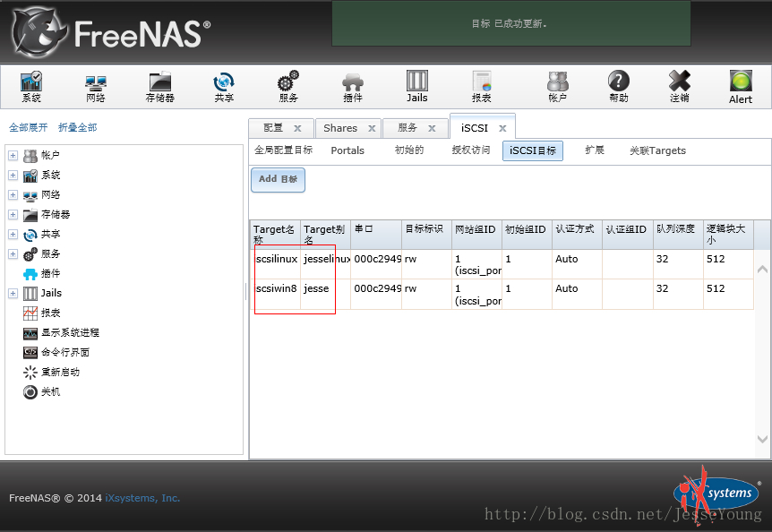Select 系统 in the sidebar tree
The image size is (772, 532).
tap(50, 176)
